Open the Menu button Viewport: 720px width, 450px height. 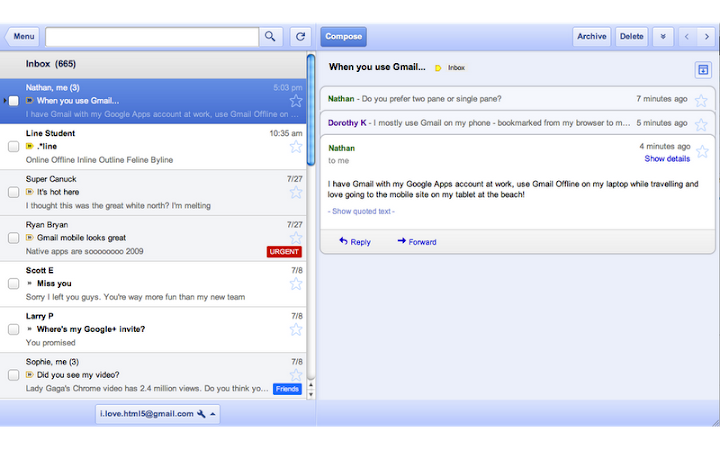pos(22,37)
